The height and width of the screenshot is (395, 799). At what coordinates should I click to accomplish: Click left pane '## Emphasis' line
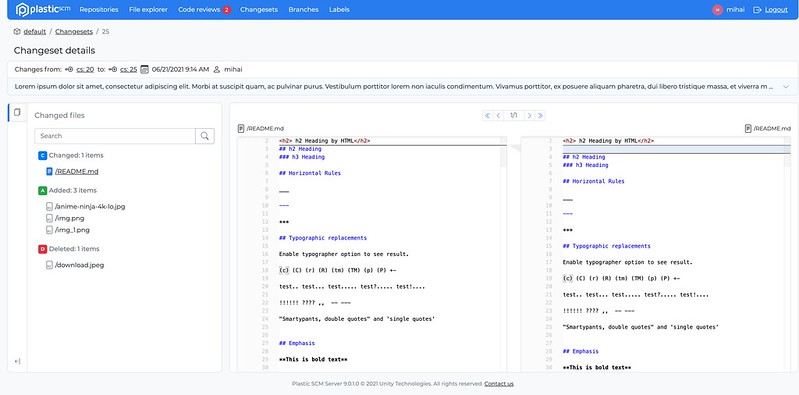297,344
